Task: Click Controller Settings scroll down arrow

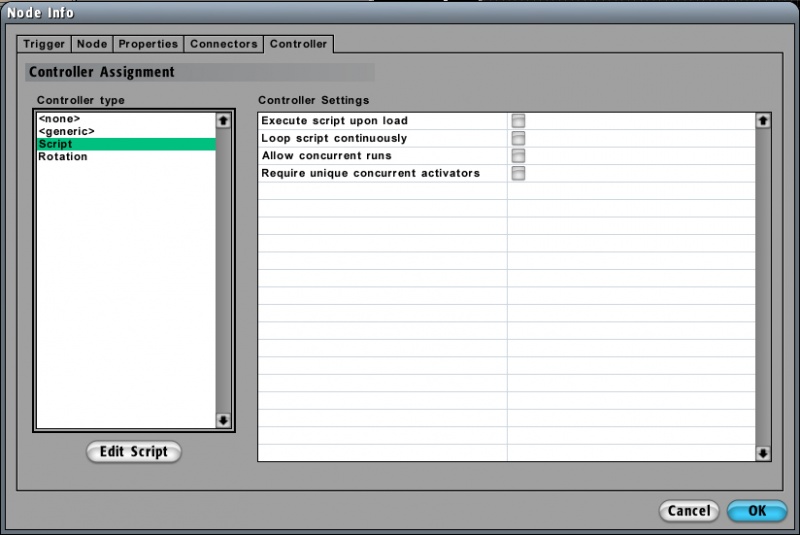Action: click(x=763, y=453)
